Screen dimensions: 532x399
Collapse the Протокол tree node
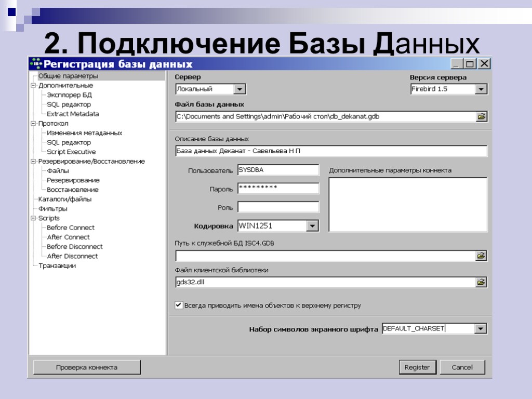pyautogui.click(x=33, y=124)
